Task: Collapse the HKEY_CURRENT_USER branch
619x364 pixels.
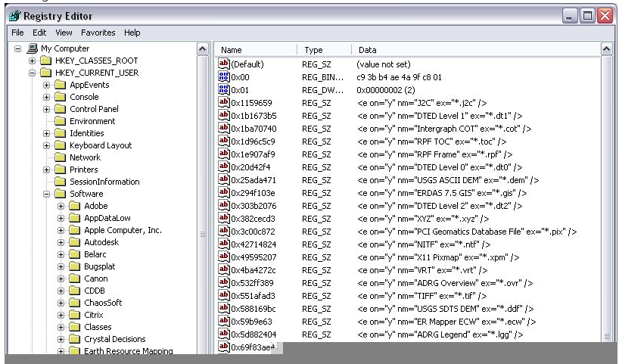Action: [33, 73]
